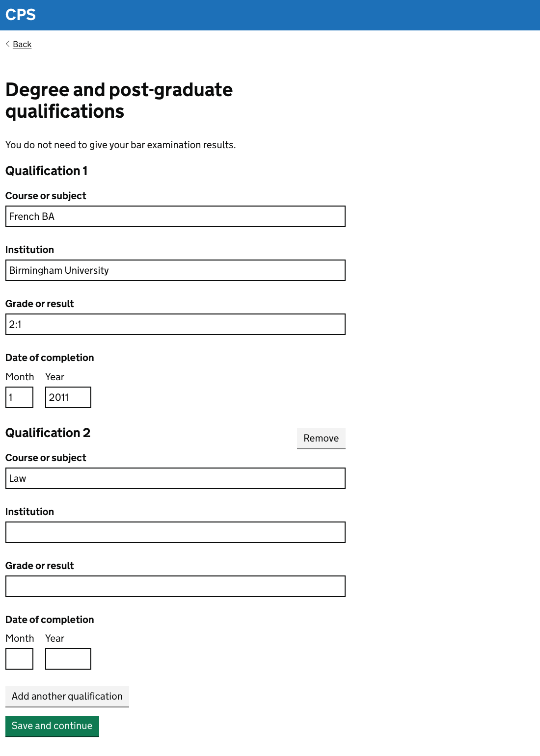The height and width of the screenshot is (756, 540).
Task: Click the Date of completion label for Qualification 1
Action: click(50, 358)
